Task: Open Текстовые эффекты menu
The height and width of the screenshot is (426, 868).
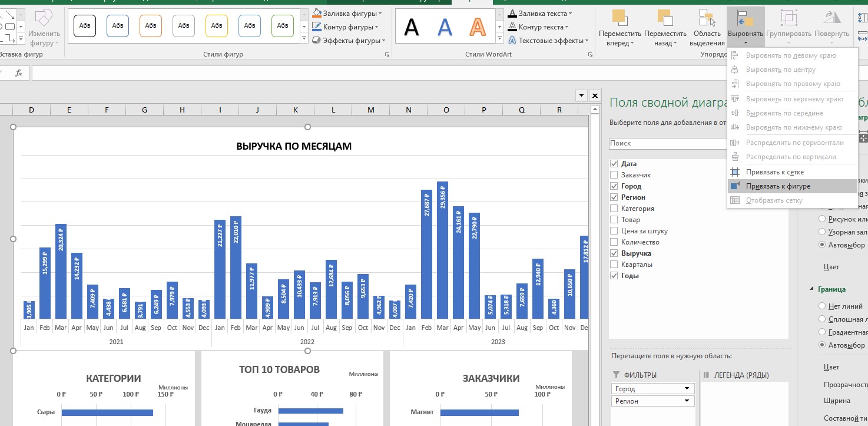Action: [x=548, y=41]
